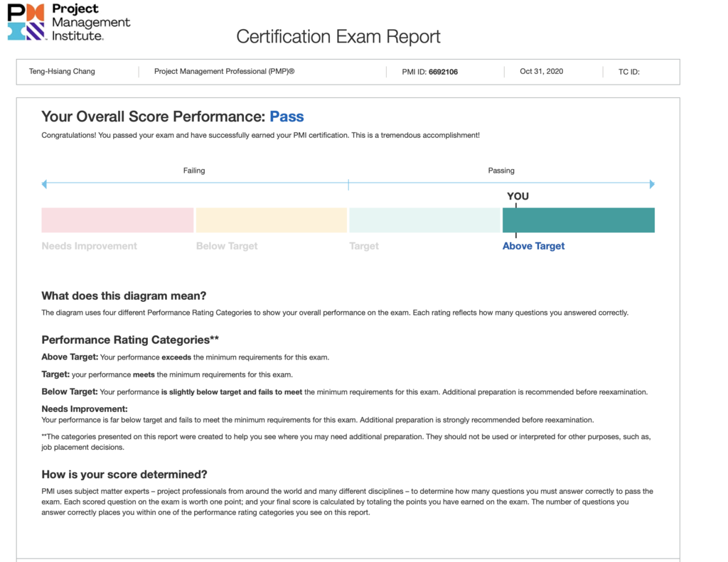Click the exam date Oct 31, 2020

[541, 72]
